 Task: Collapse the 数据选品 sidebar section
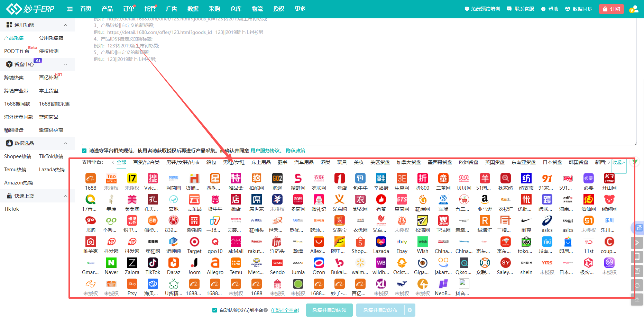(x=65, y=143)
